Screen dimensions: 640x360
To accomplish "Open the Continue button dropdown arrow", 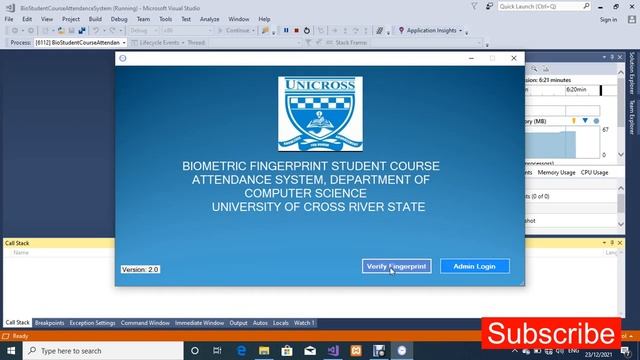I will coord(253,31).
